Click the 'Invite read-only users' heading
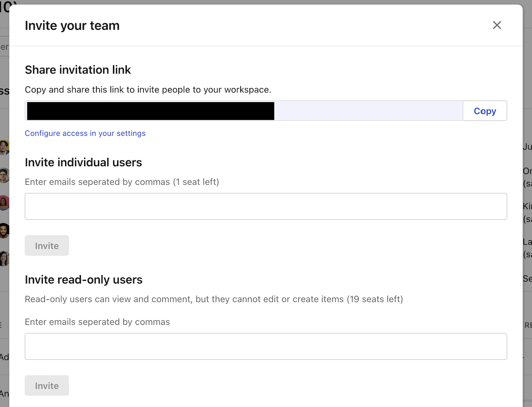Image resolution: width=532 pixels, height=407 pixels. click(x=84, y=279)
